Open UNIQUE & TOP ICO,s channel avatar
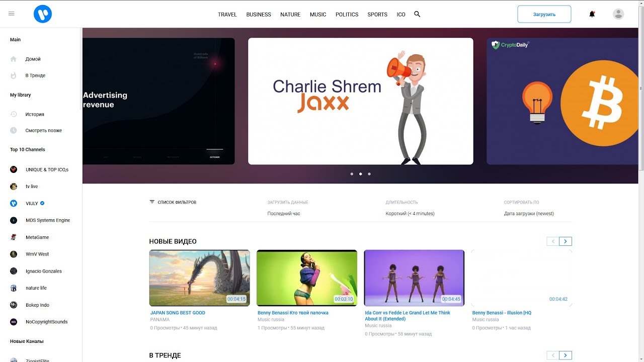This screenshot has height=362, width=644. (x=14, y=169)
